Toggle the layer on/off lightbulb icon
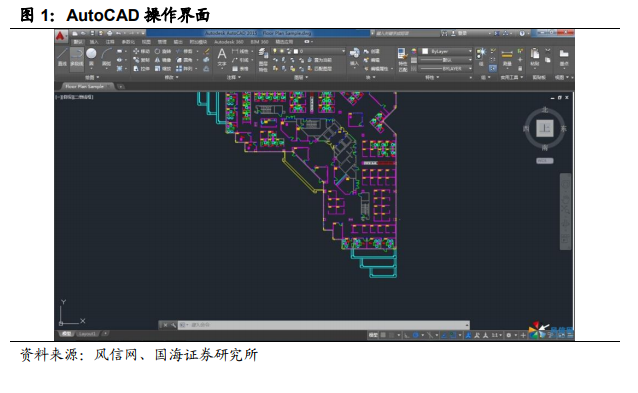This screenshot has height=393, width=638. 275,51
